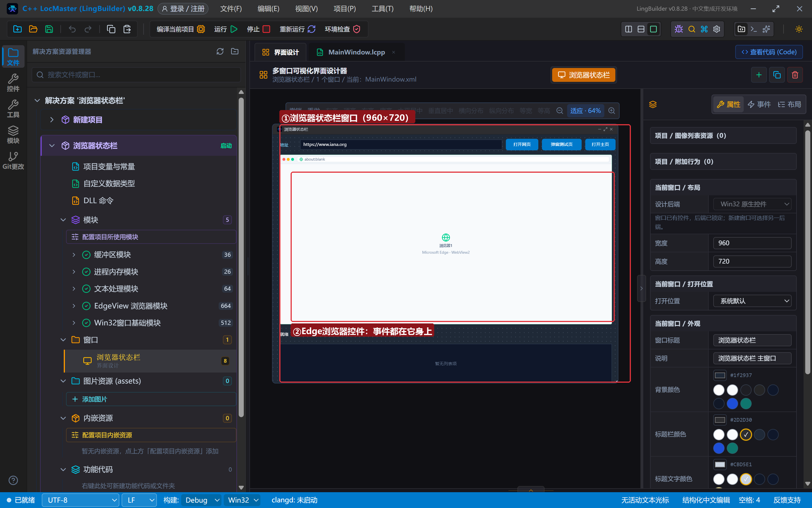Click the 查看代码 (Code) button
Screen dimensions: 812x508
(x=769, y=52)
